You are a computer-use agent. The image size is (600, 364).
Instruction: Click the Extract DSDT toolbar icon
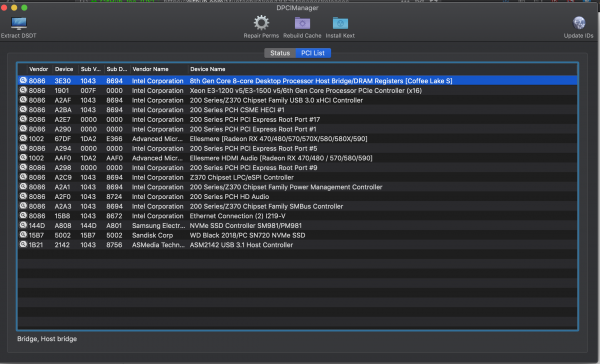coord(18,24)
